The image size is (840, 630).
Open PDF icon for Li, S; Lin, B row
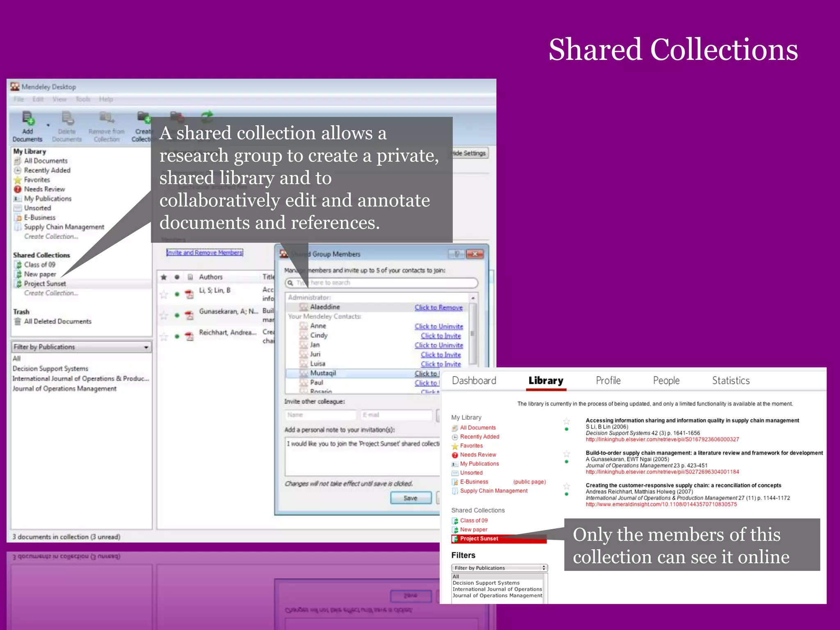[x=189, y=294]
